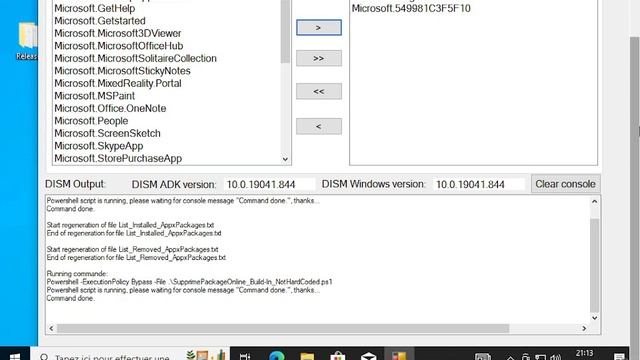
Task: Click the console scroll up arrow
Action: coord(595,201)
